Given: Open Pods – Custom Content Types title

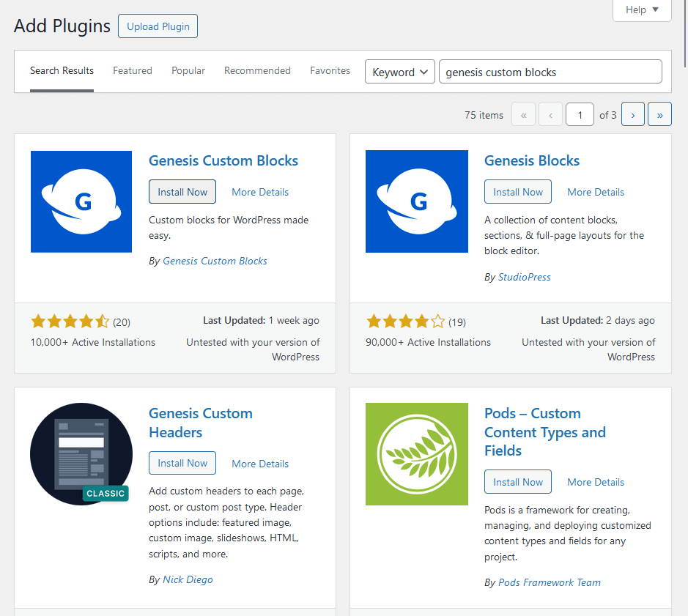Looking at the screenshot, I should coord(545,432).
